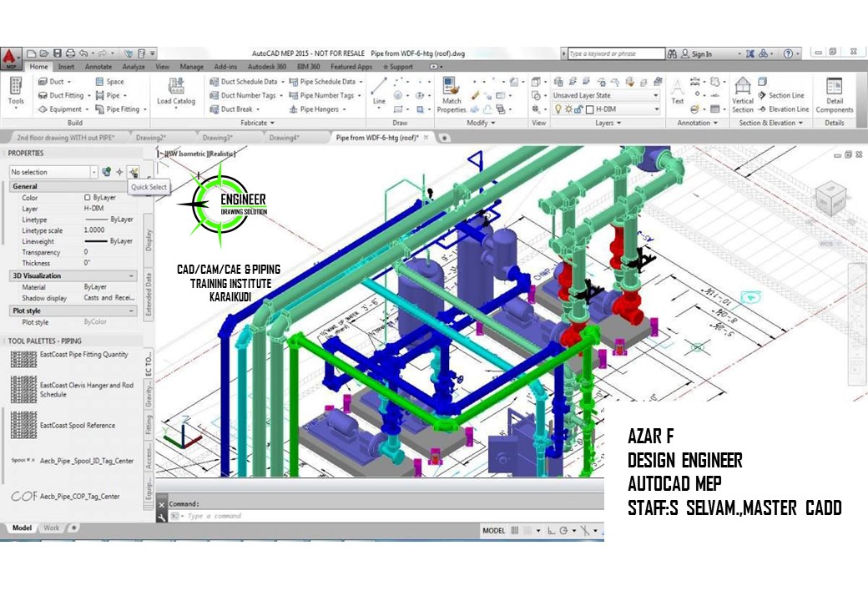The height and width of the screenshot is (601, 868).
Task: Open the No selection object dropdown
Action: pyautogui.click(x=53, y=172)
